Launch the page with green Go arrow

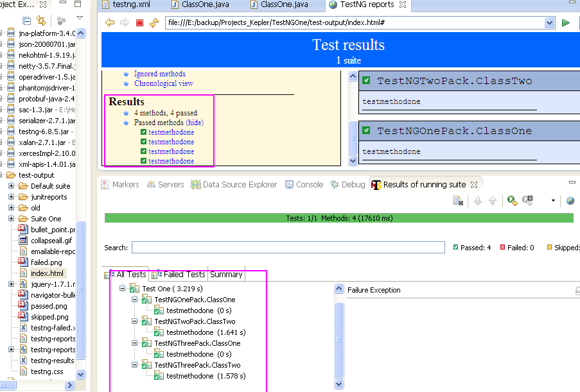pyautogui.click(x=565, y=22)
